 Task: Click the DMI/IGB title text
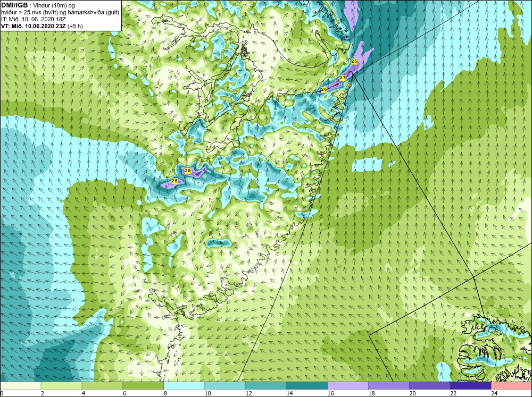14,5
